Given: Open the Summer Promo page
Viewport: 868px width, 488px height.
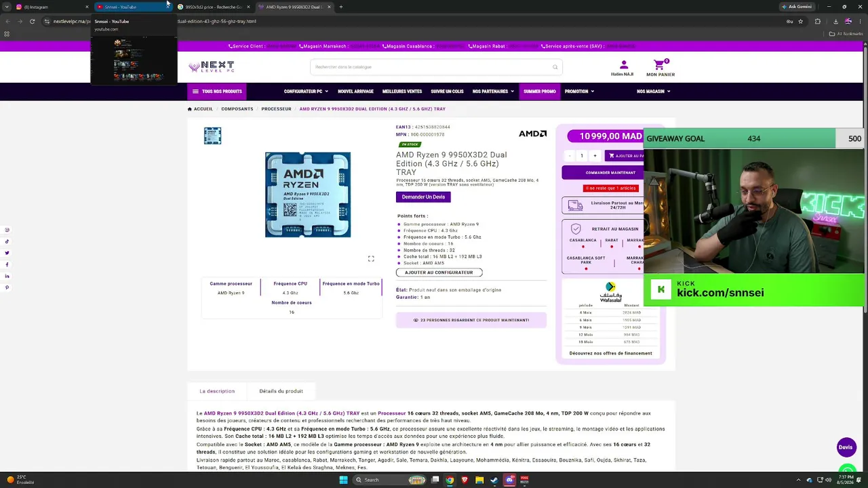Looking at the screenshot, I should [540, 91].
